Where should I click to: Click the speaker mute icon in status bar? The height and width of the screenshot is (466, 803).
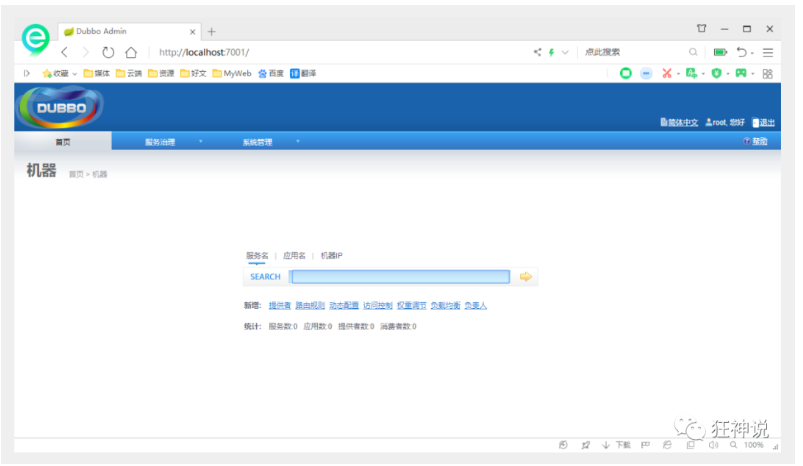[x=713, y=445]
